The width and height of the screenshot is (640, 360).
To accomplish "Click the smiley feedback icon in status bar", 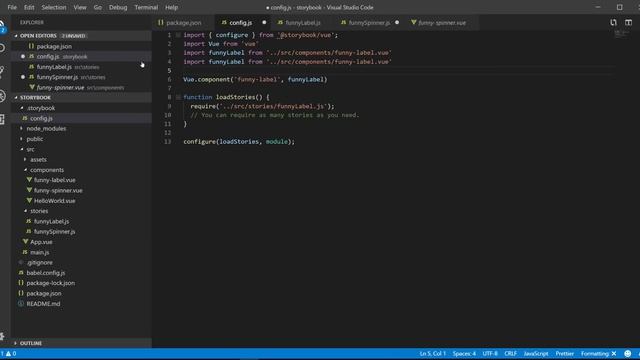I will (628, 353).
